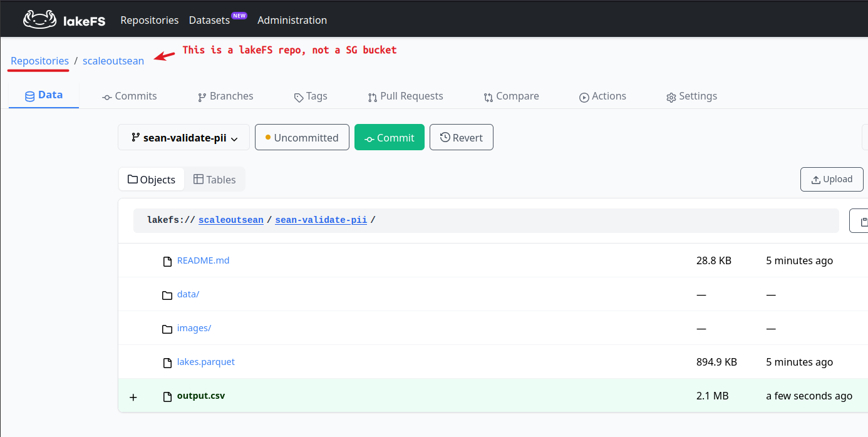Click the branch icon on Branches tab
Screen dimensions: 868x437
pos(202,97)
